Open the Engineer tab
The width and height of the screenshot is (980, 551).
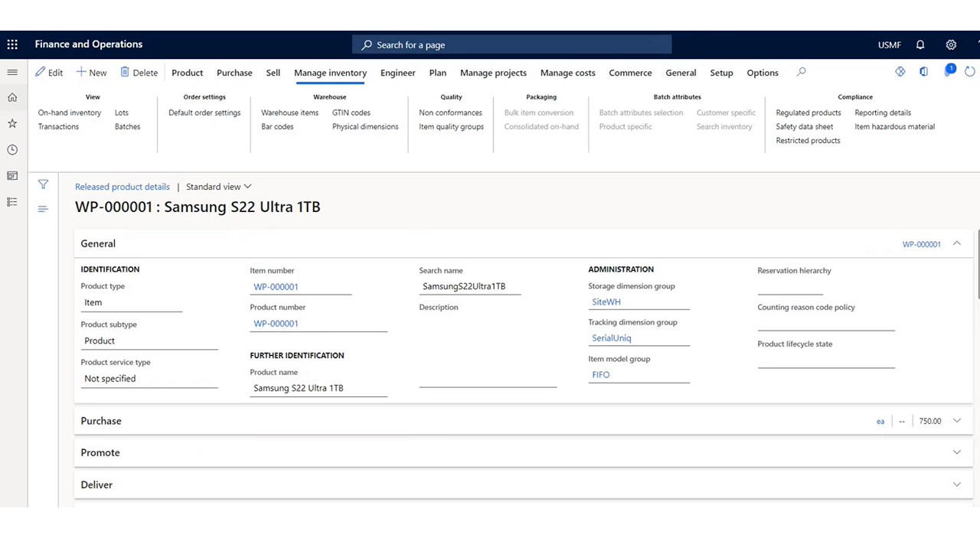(x=398, y=73)
